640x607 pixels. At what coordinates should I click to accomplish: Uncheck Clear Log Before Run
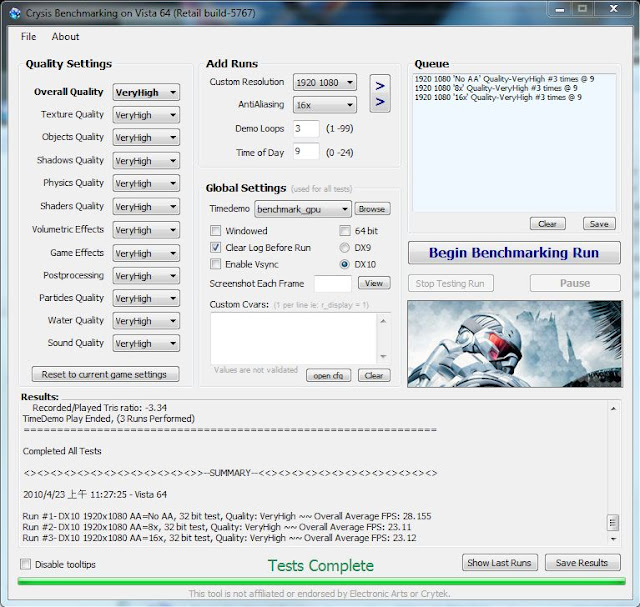coord(215,247)
